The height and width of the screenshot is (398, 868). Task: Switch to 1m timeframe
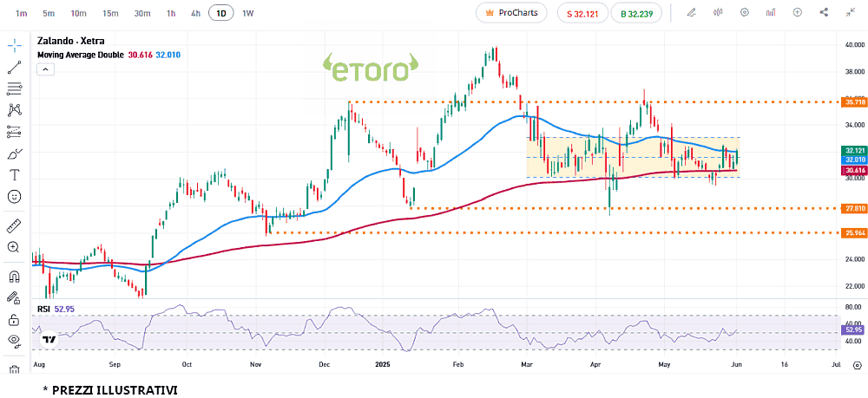(x=22, y=13)
